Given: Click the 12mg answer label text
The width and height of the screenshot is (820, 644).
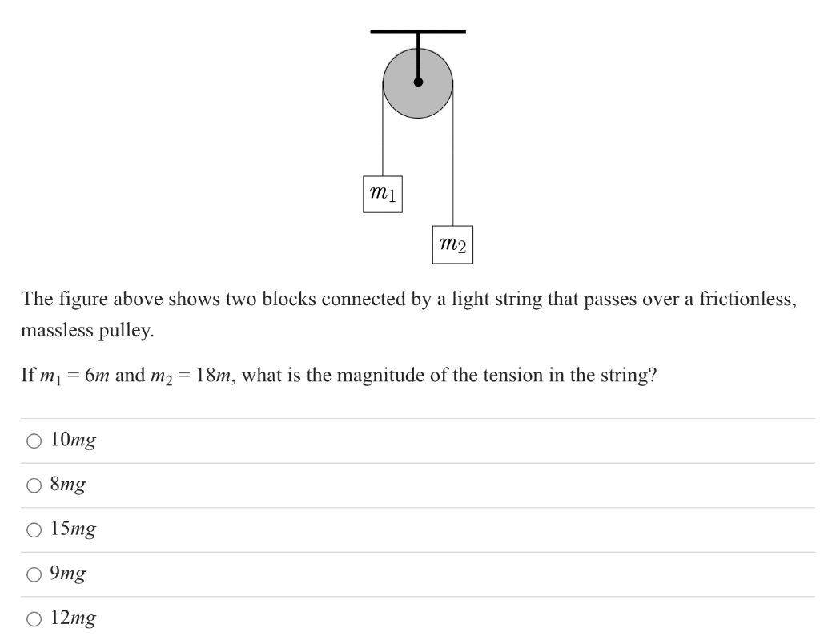Looking at the screenshot, I should (x=73, y=618).
